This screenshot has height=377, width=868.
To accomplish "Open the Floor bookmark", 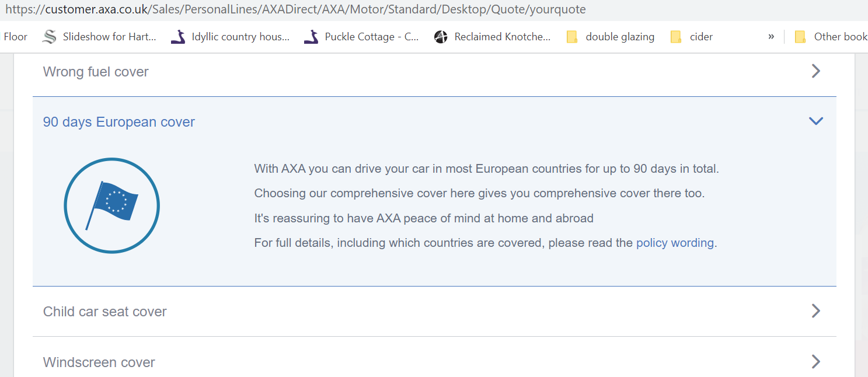I will point(15,37).
